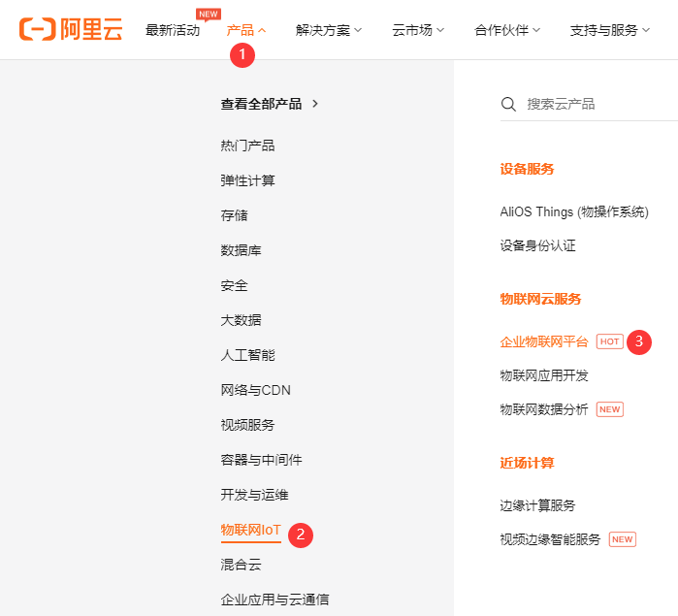Click the arrow beside 查看全部产品
678x616 pixels.
tap(315, 104)
